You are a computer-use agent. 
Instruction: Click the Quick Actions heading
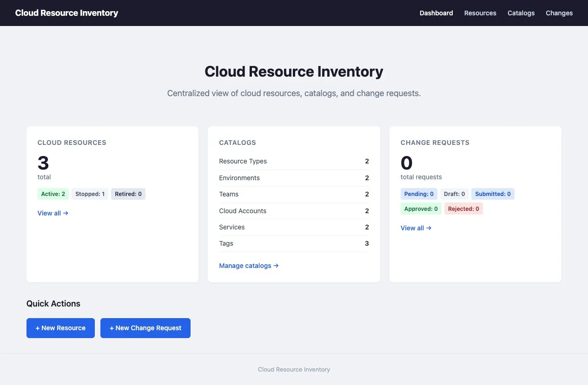[x=53, y=304]
